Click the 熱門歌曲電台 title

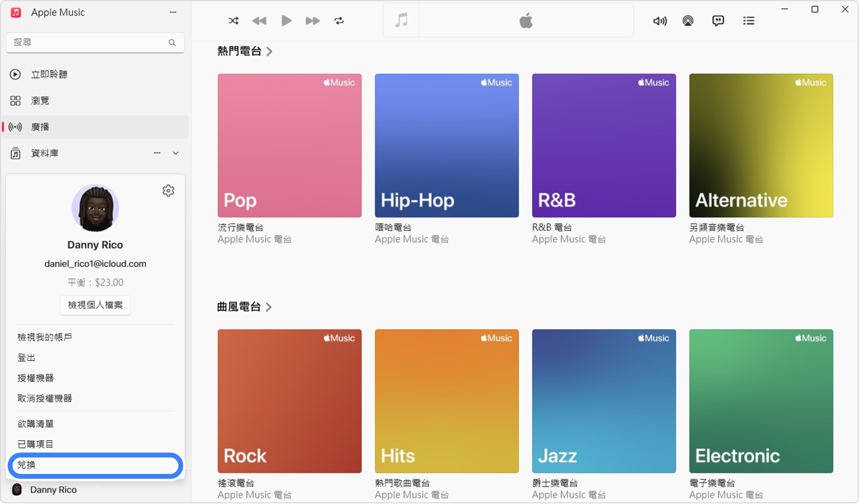click(403, 483)
